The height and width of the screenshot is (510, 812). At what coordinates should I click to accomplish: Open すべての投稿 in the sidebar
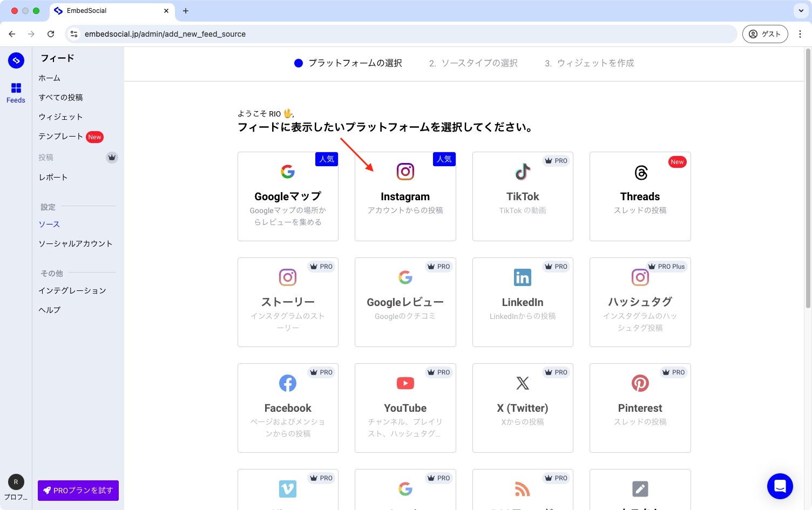60,98
